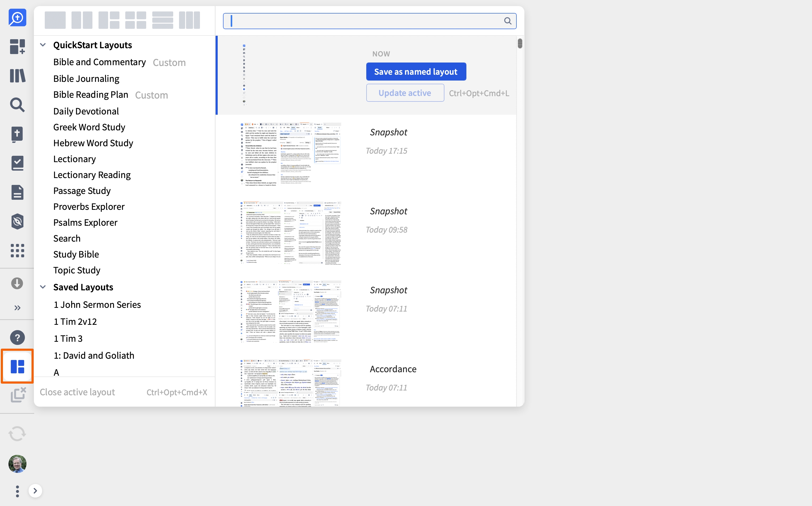Open the Logos search bubble icon
Screen dimensions: 812x506
17,17
